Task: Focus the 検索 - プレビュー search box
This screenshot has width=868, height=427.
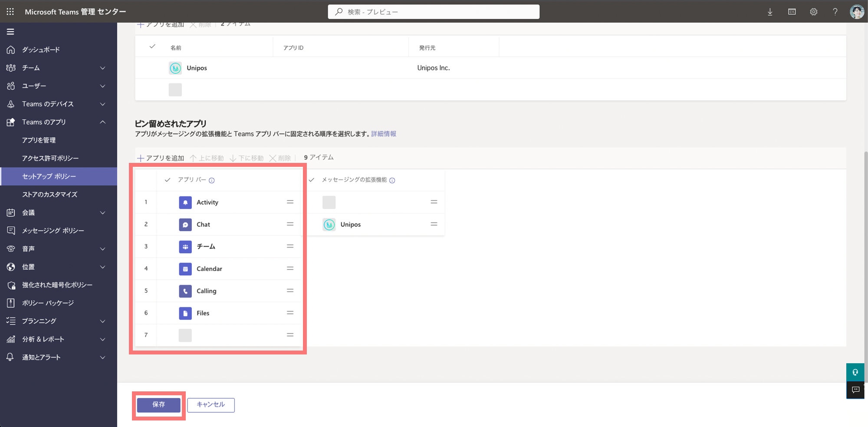Action: coord(434,12)
